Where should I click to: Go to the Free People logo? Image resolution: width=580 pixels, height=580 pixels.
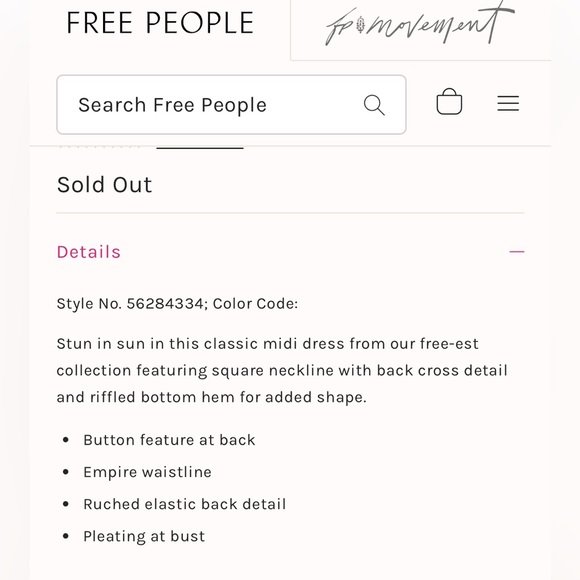click(160, 23)
